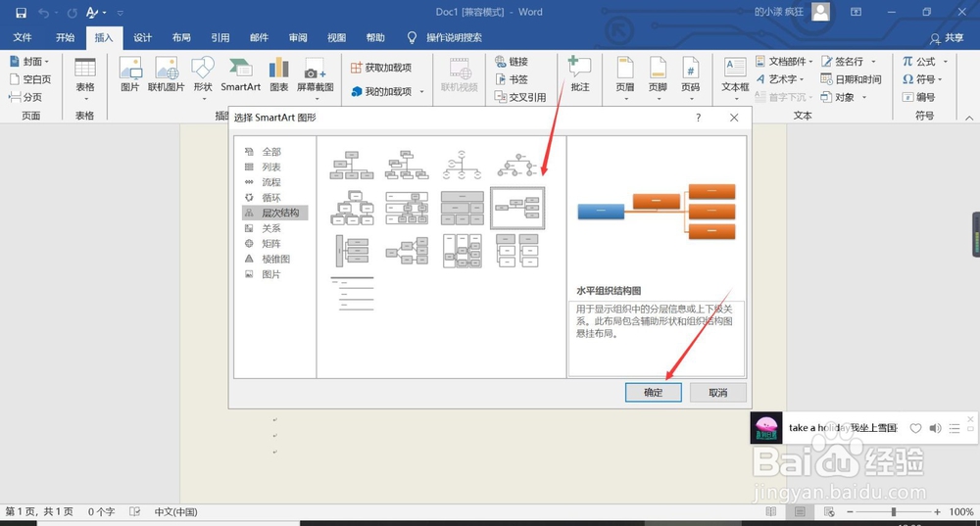Click 中文(中国) language in status bar
The width and height of the screenshot is (980, 526).
pyautogui.click(x=175, y=512)
